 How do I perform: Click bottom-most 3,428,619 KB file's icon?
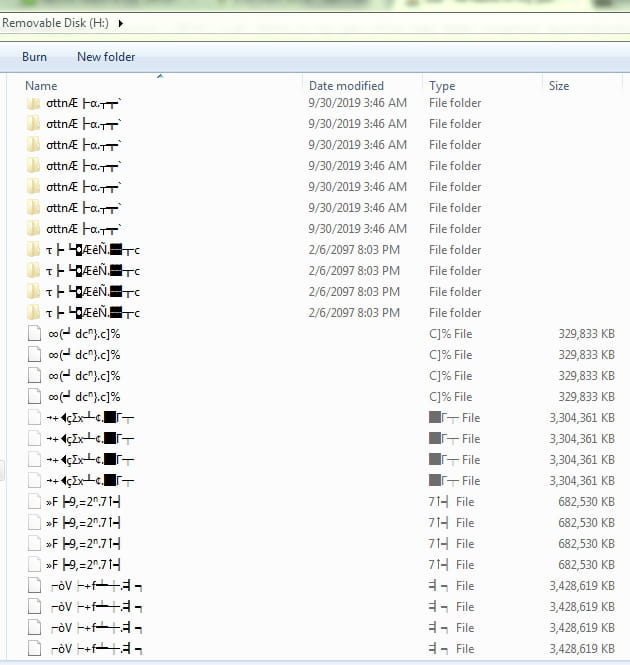(x=34, y=649)
